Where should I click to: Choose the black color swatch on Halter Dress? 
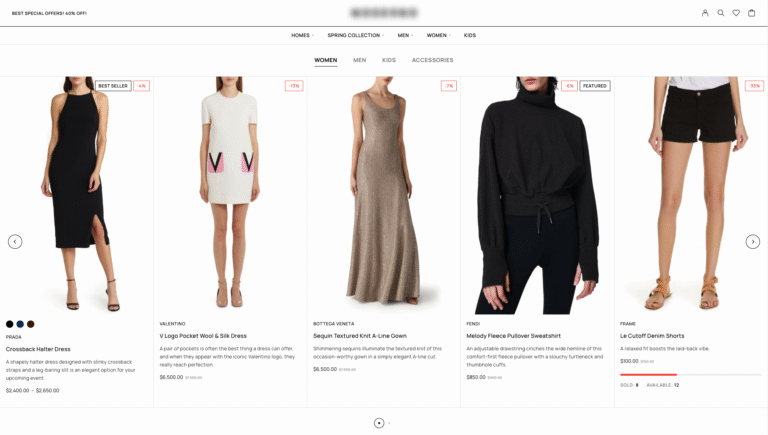9,324
